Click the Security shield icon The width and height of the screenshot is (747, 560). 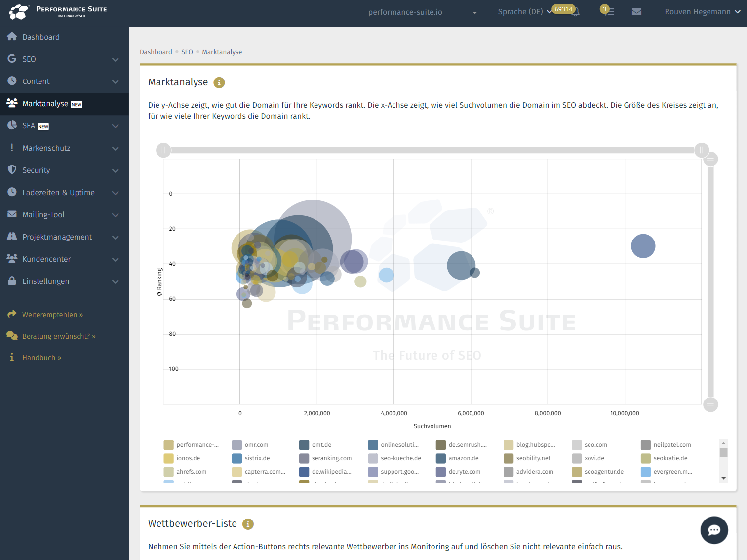(12, 169)
